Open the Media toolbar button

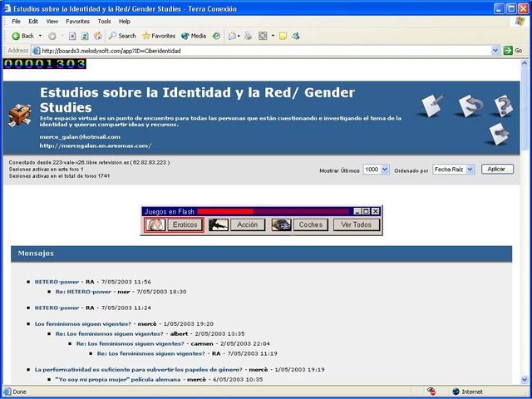click(x=194, y=36)
